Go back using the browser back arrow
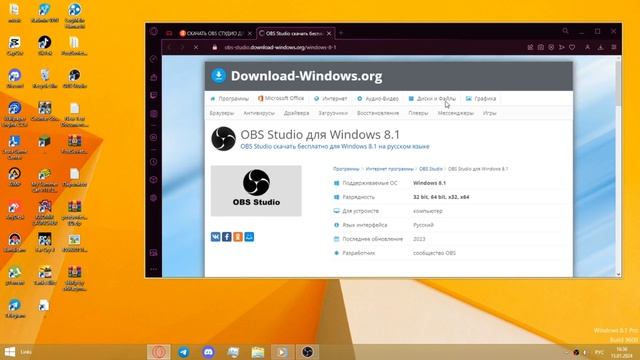Viewport: 640px width, 360px height. (169, 47)
